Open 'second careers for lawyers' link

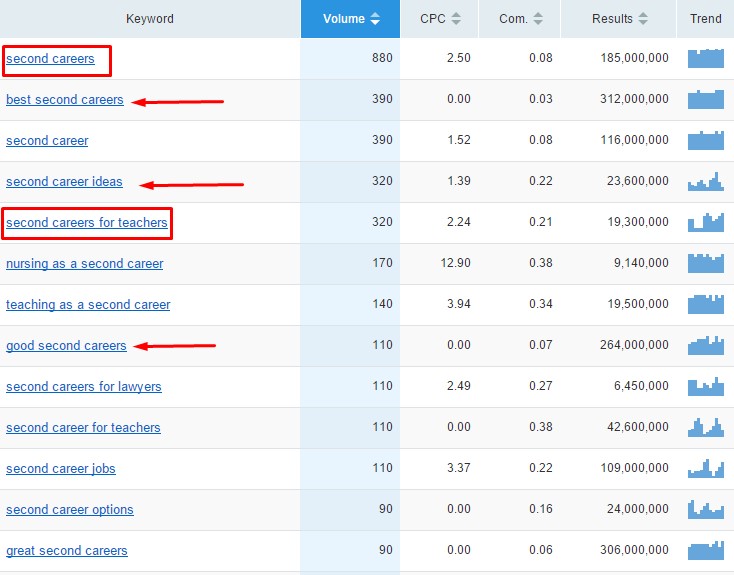point(84,387)
